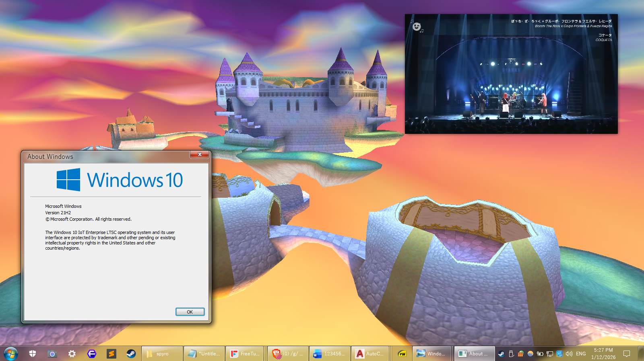Viewport: 644px width, 361px height.
Task: Open the blue display-settings tray icon
Action: pos(559,354)
